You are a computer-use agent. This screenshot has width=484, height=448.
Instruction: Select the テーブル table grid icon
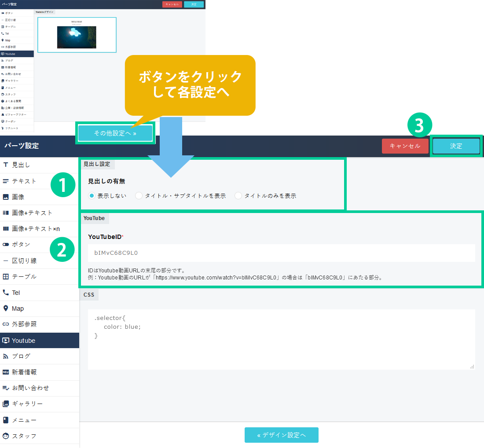(x=6, y=277)
